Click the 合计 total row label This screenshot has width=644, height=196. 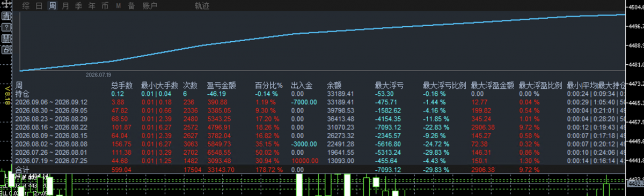(x=22, y=169)
